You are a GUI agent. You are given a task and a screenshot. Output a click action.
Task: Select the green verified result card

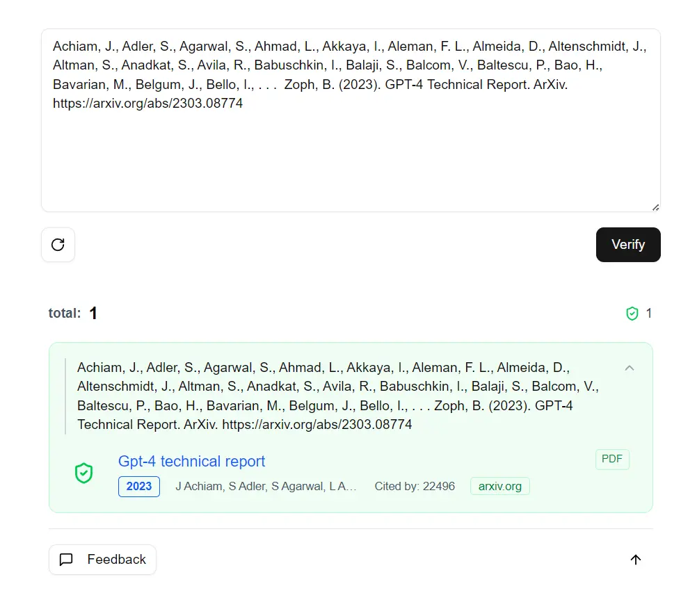coord(351,427)
